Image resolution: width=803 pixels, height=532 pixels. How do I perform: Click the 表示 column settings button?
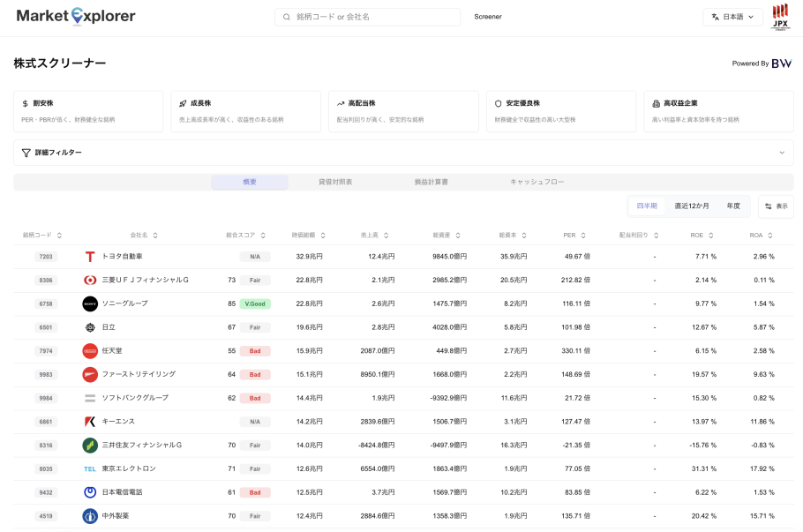[776, 206]
